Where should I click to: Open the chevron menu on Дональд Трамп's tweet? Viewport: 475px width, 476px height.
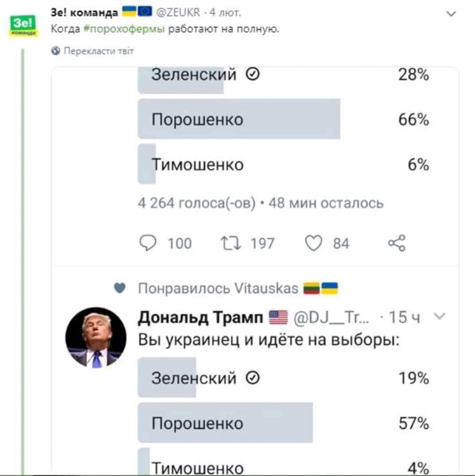(x=439, y=316)
